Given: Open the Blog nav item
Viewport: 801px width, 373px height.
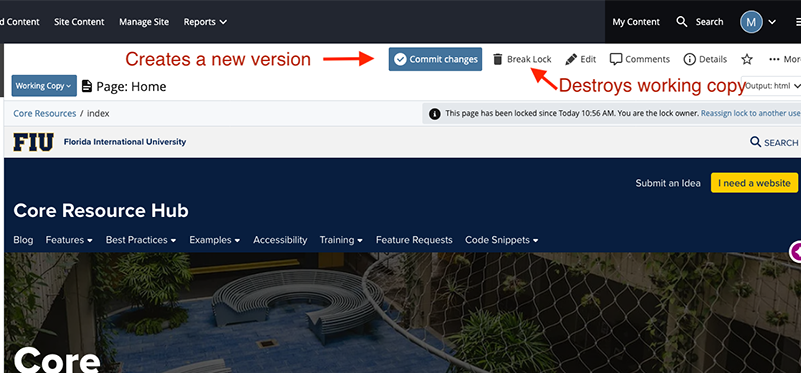Looking at the screenshot, I should point(23,240).
